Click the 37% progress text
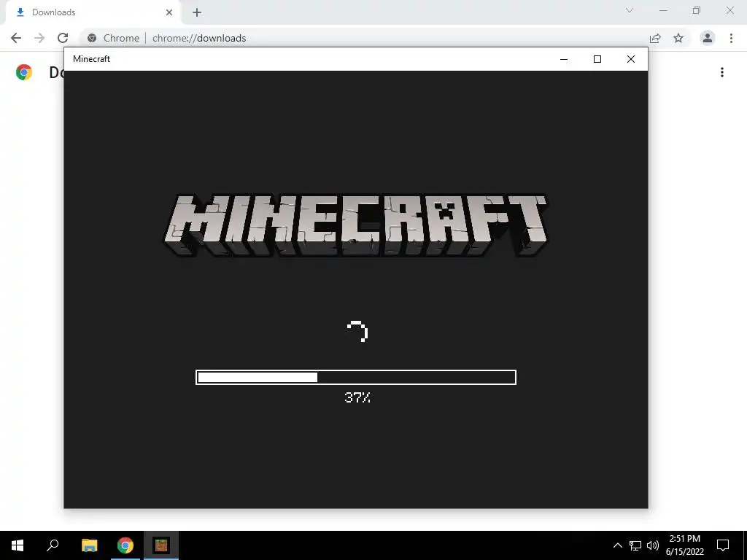 click(x=357, y=397)
